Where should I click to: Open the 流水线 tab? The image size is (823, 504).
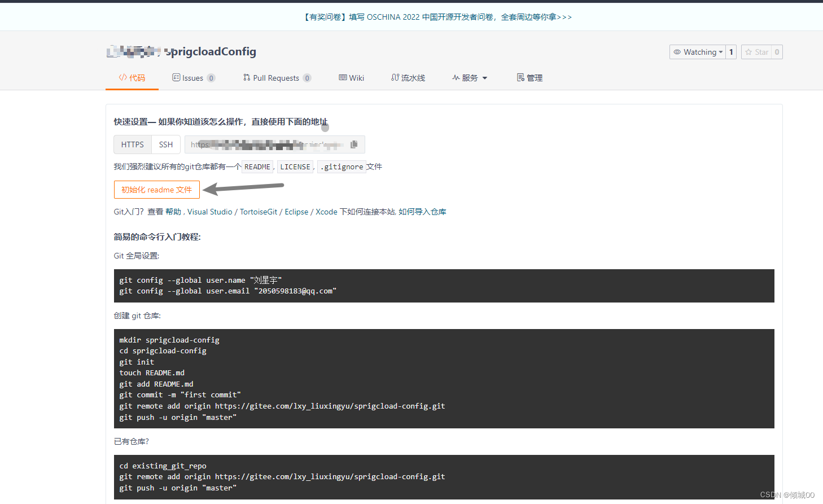click(408, 78)
